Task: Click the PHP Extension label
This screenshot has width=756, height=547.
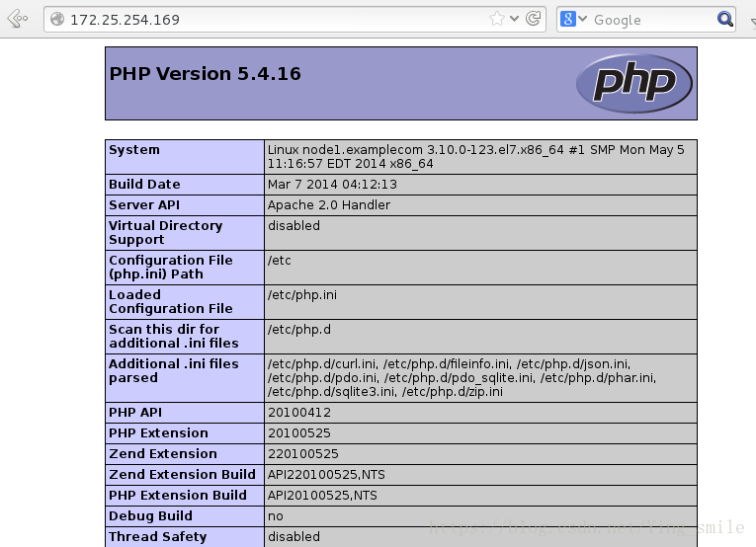Action: pyautogui.click(x=158, y=433)
